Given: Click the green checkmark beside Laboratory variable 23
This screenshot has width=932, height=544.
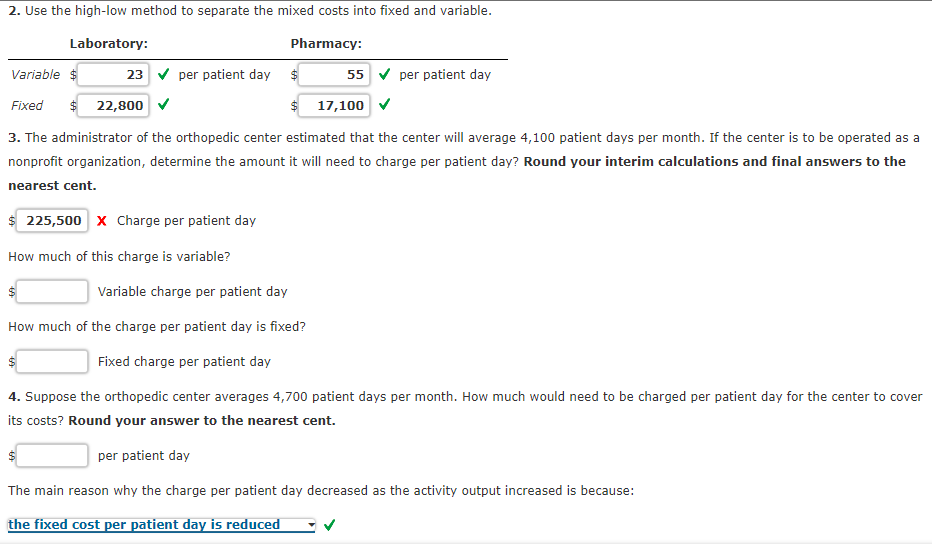Looking at the screenshot, I should tap(163, 74).
